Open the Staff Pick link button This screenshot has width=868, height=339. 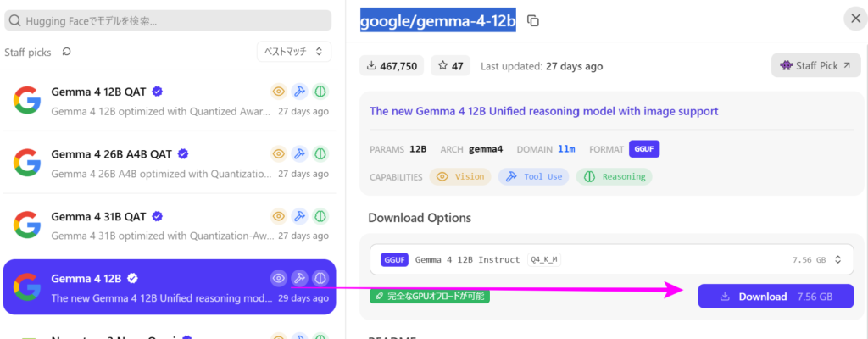click(816, 65)
